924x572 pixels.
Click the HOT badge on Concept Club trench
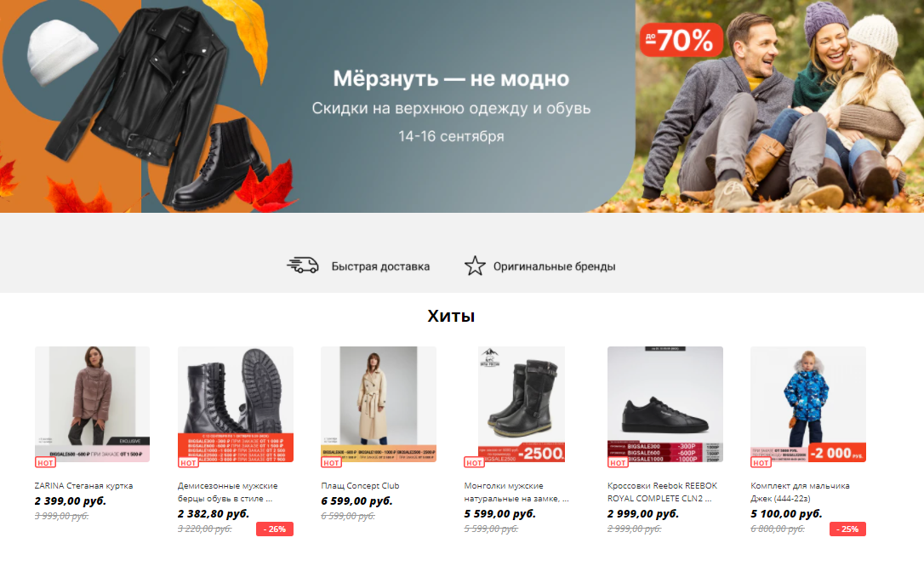point(331,463)
